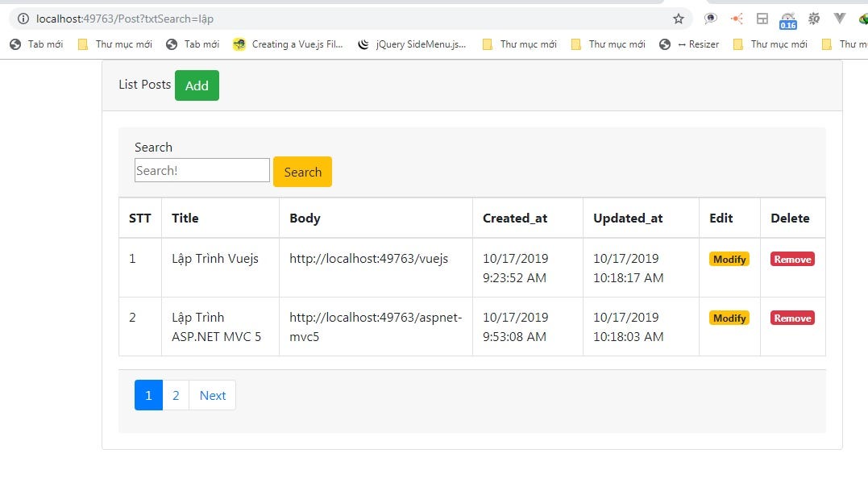This screenshot has width=868, height=491.
Task: Open the avatar speech-bubble extension icon
Action: (710, 19)
